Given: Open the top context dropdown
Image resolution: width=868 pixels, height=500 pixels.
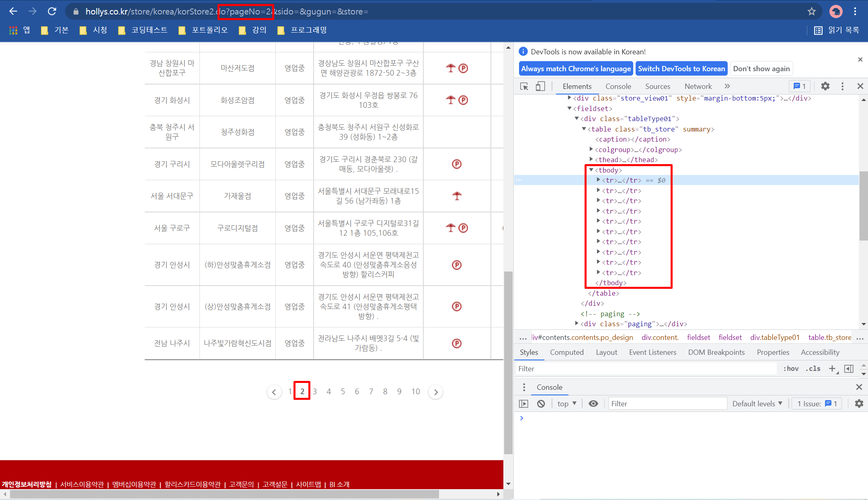Looking at the screenshot, I should [567, 403].
